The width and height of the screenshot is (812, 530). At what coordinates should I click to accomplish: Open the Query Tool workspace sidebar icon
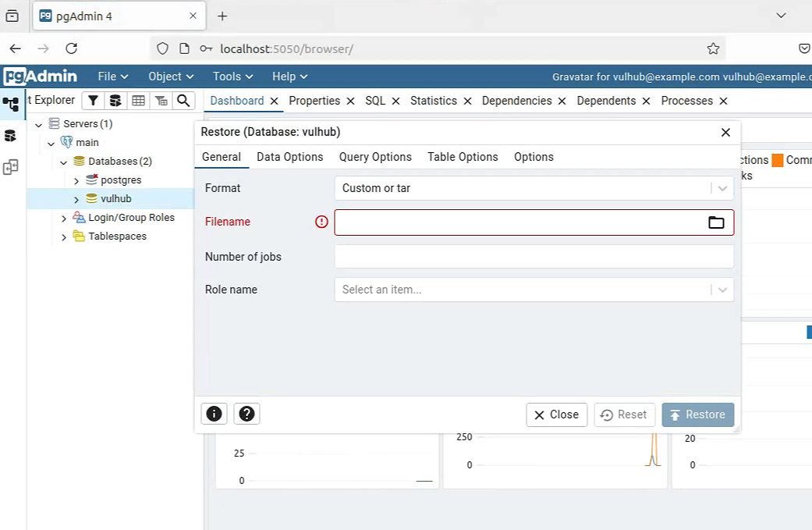click(10, 136)
